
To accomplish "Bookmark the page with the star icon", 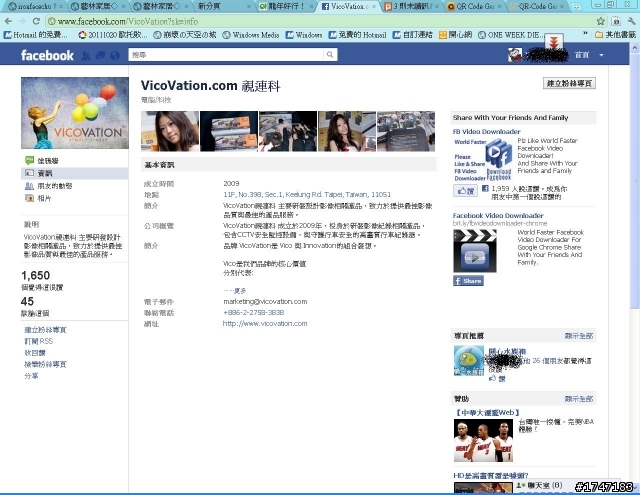I will tap(600, 21).
